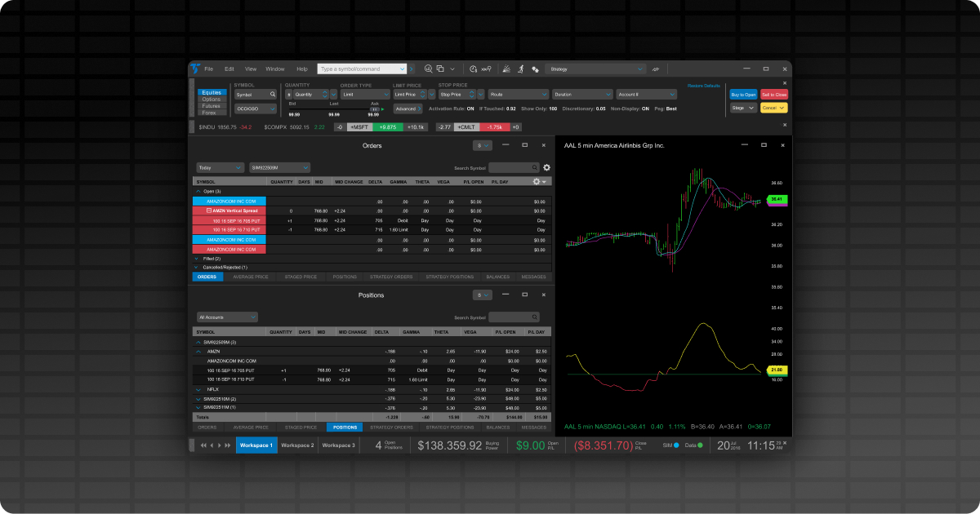Collapse the AMZN Vertical Spread row
The width and height of the screenshot is (980, 514).
(x=209, y=210)
